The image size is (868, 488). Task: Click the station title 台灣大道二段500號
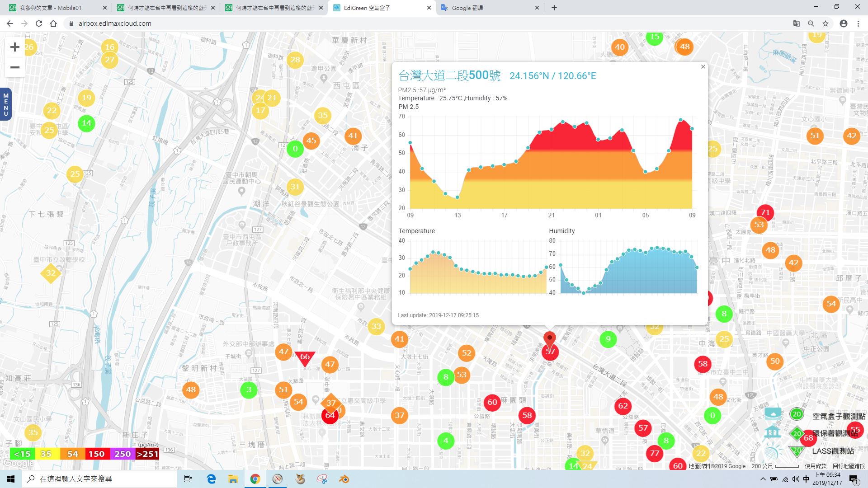(449, 75)
